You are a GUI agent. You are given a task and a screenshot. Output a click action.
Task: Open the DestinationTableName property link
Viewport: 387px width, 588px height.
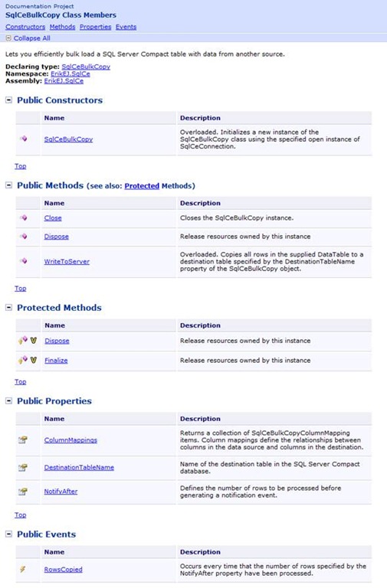pyautogui.click(x=79, y=467)
